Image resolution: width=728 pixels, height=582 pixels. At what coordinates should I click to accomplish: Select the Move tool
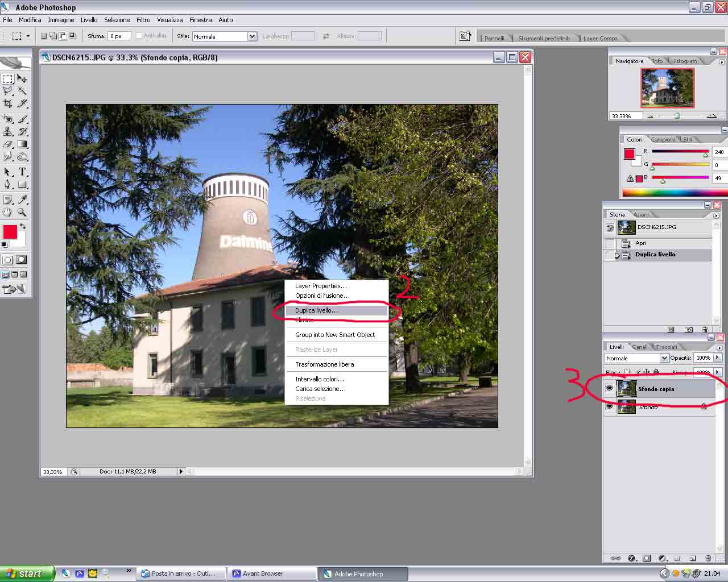[x=22, y=78]
